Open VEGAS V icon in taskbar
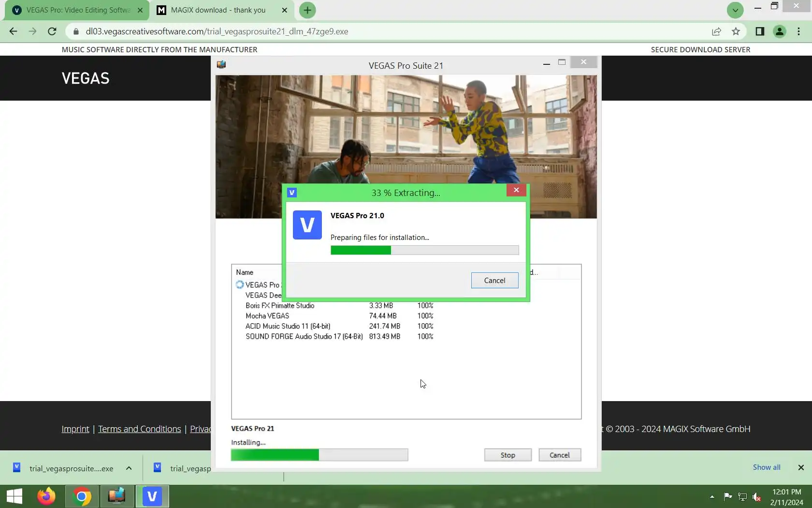Screen dimensions: 812x508 coord(152,496)
